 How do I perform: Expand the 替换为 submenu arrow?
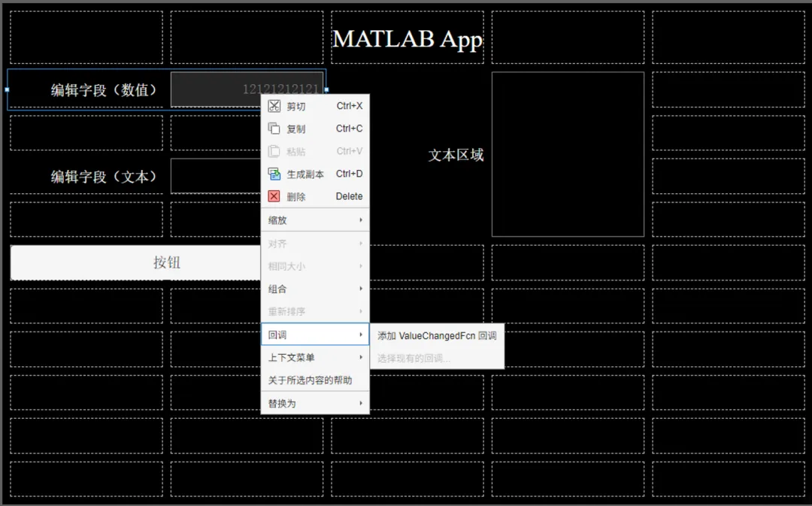361,403
